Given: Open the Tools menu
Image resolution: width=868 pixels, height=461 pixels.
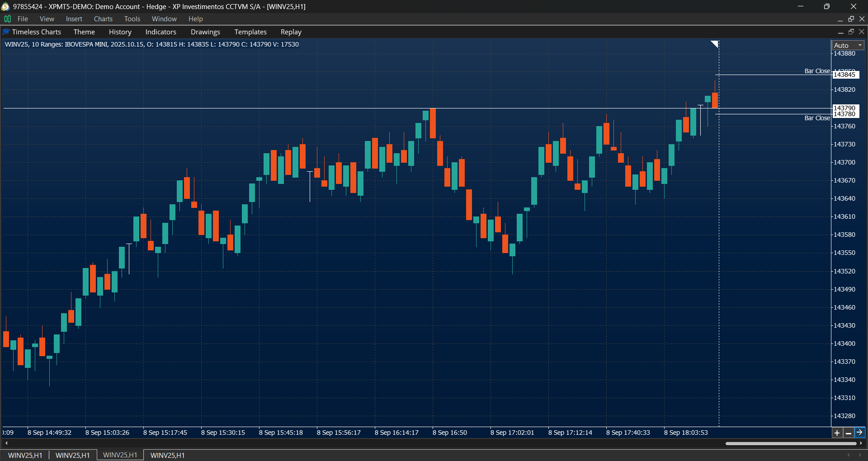Looking at the screenshot, I should point(132,19).
